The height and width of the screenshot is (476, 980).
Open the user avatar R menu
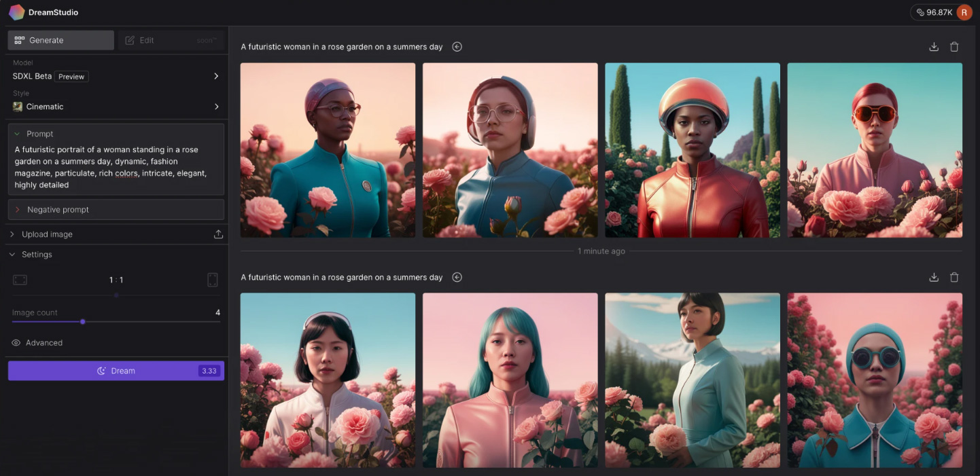(x=964, y=12)
